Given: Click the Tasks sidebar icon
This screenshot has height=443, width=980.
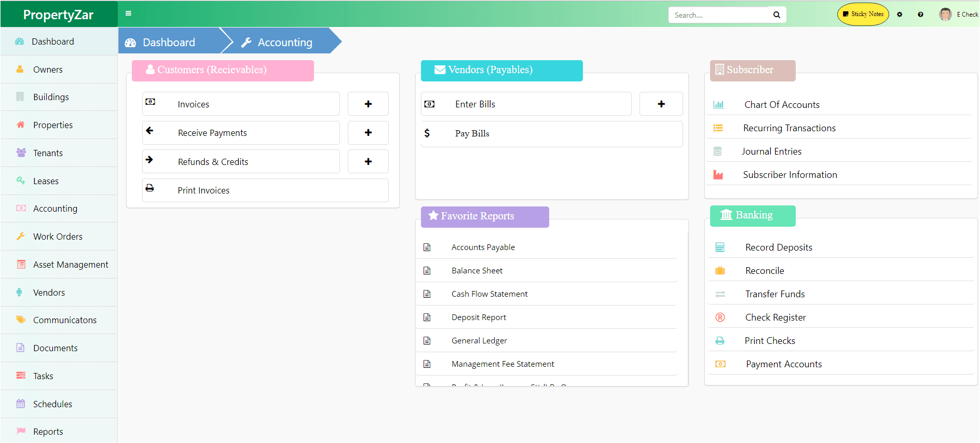Looking at the screenshot, I should click(21, 375).
